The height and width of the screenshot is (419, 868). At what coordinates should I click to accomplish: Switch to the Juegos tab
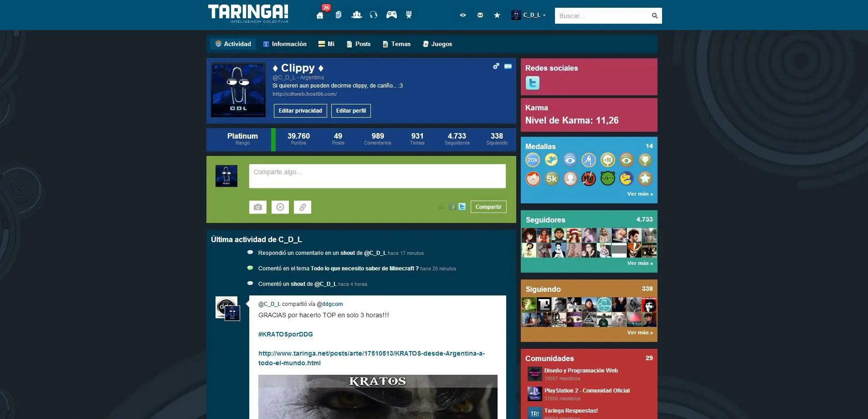437,44
